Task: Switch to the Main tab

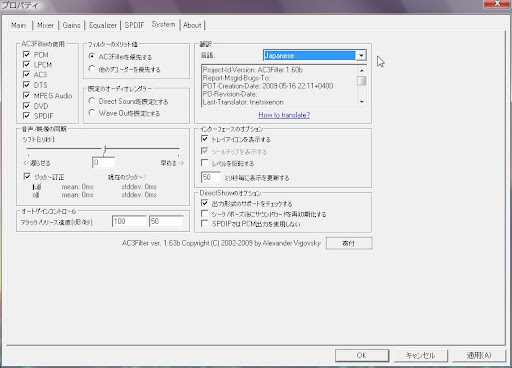Action: [18, 25]
